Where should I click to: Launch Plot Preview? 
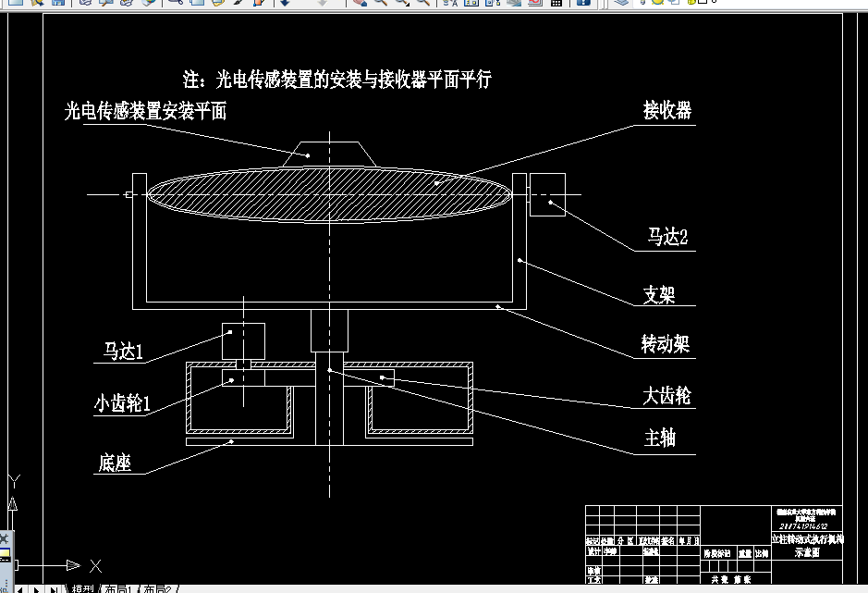coord(104,4)
